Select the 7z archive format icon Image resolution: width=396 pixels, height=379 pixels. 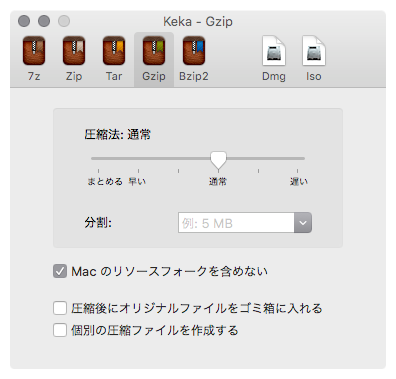[x=34, y=51]
